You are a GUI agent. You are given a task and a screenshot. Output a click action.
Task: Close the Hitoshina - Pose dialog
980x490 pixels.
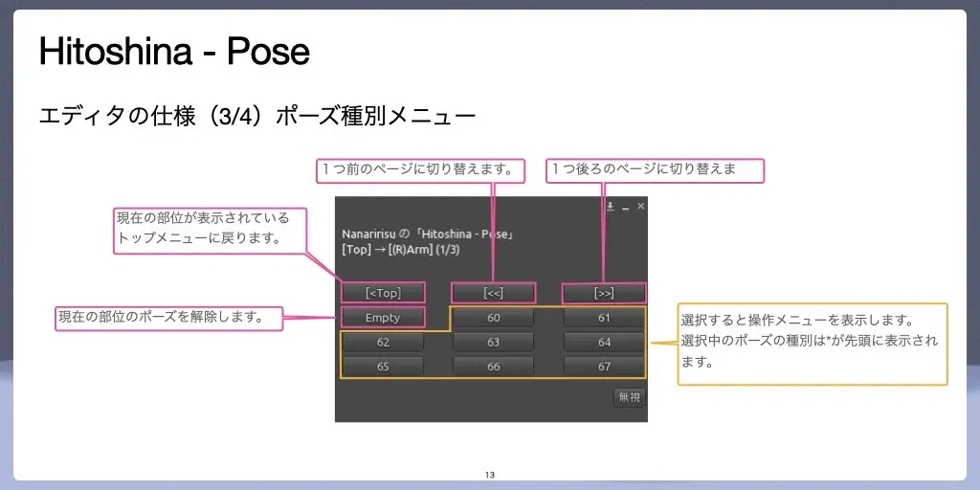[x=640, y=207]
